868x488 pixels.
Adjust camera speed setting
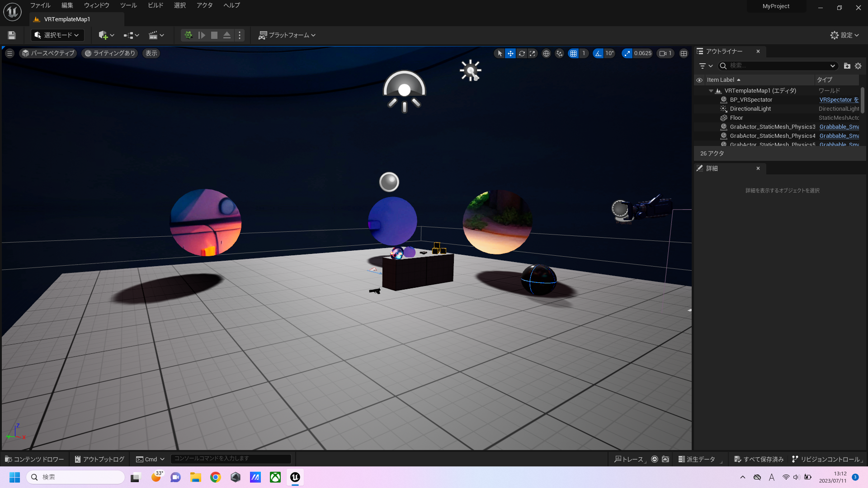(x=665, y=53)
